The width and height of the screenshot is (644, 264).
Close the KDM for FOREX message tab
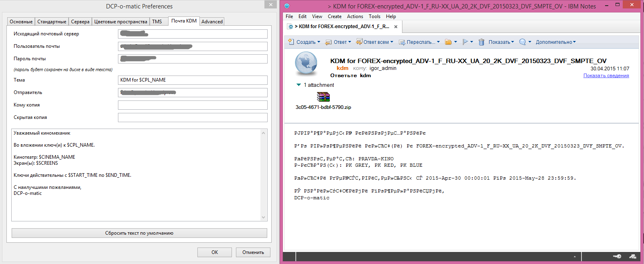click(396, 27)
